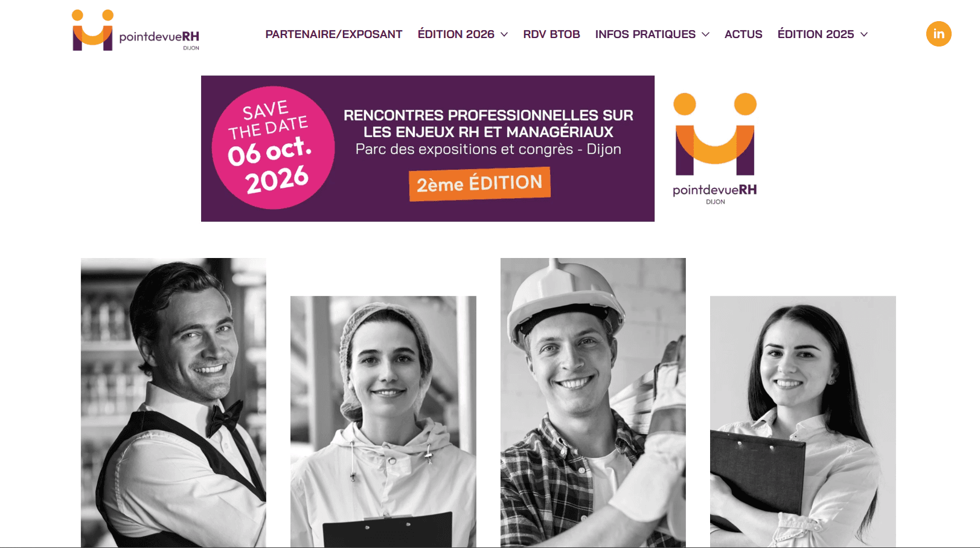Select the INFOS PRATIQUES menu label
The width and height of the screenshot is (980, 548).
645,34
